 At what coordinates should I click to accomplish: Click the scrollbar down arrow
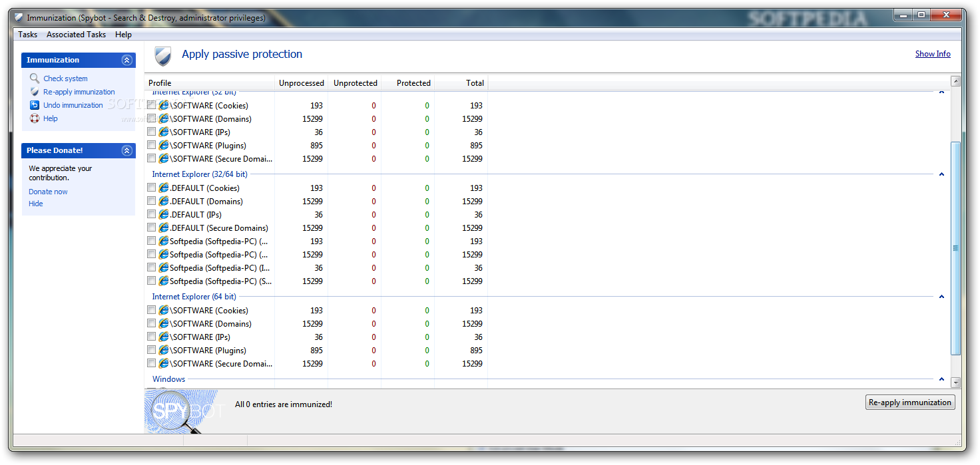(x=956, y=383)
